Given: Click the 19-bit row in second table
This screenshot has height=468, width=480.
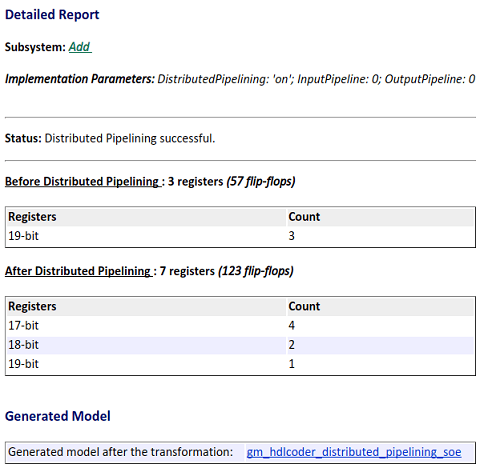Looking at the screenshot, I should click(240, 364).
